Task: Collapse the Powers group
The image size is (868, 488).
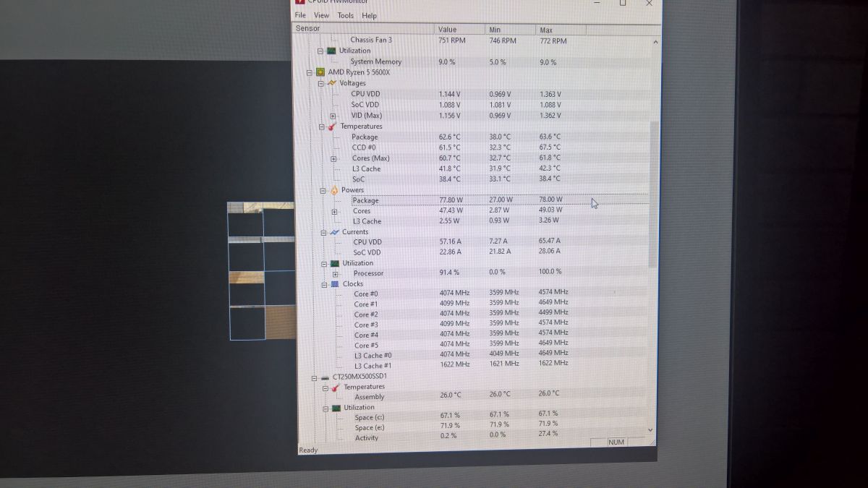Action: tap(323, 190)
